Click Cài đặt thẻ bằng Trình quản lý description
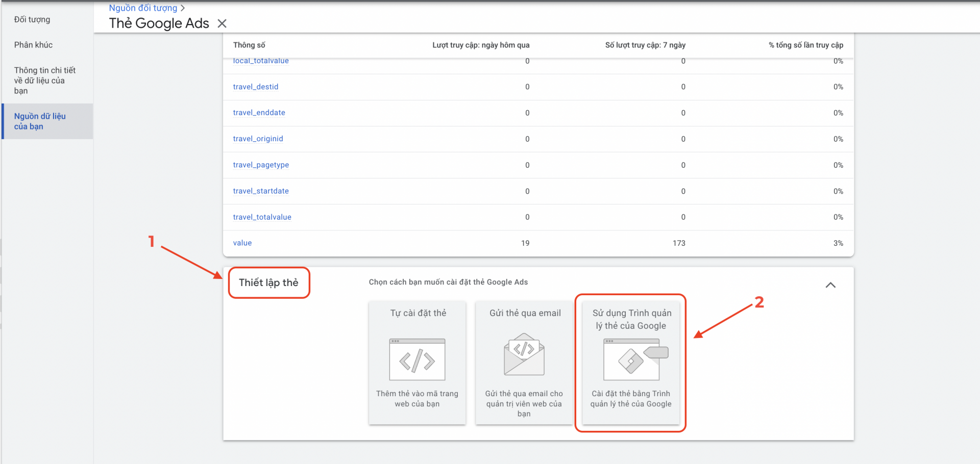 point(631,399)
